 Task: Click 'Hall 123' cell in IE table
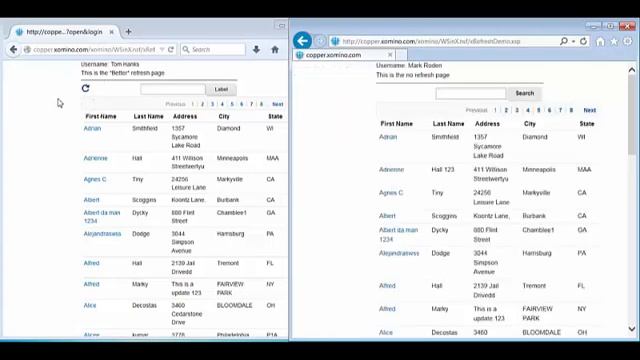(443, 169)
